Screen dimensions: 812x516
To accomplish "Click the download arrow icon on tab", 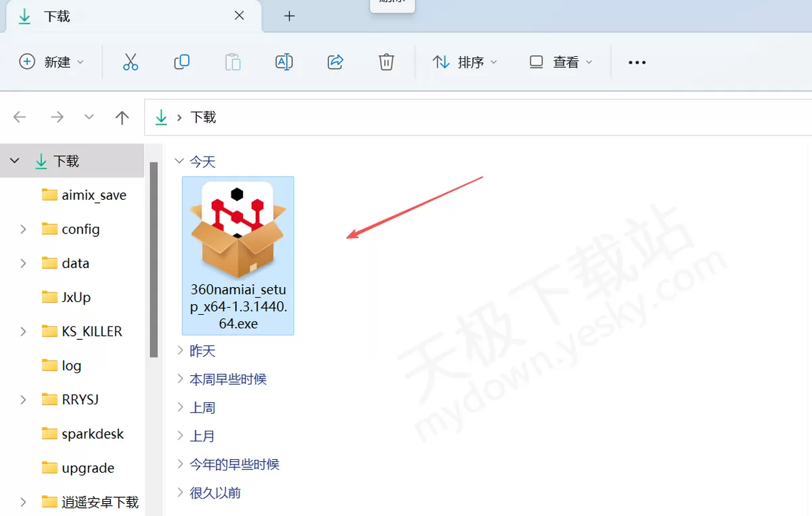I will pyautogui.click(x=25, y=16).
